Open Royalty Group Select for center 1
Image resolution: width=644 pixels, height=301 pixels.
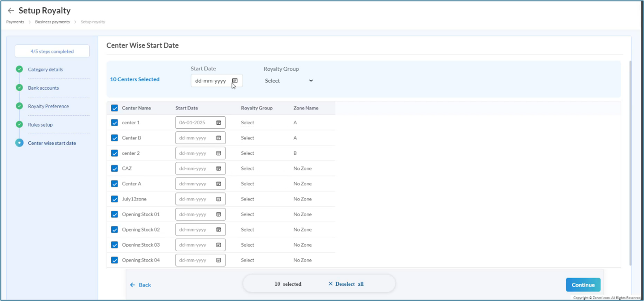[248, 122]
